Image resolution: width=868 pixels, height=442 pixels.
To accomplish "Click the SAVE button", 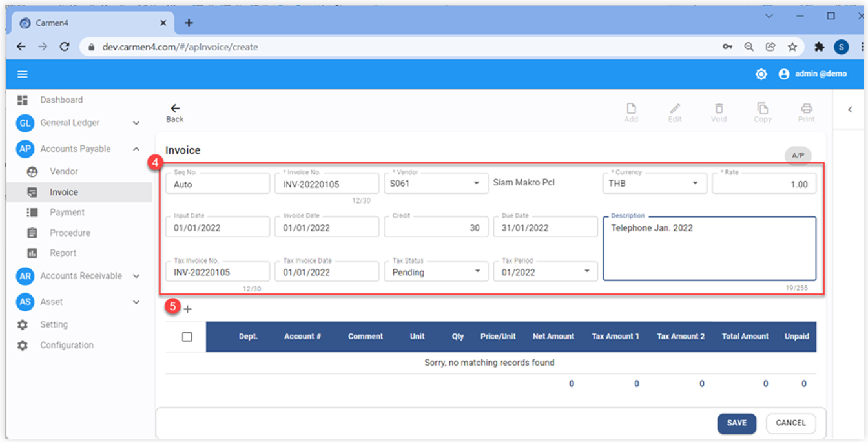I will 737,423.
